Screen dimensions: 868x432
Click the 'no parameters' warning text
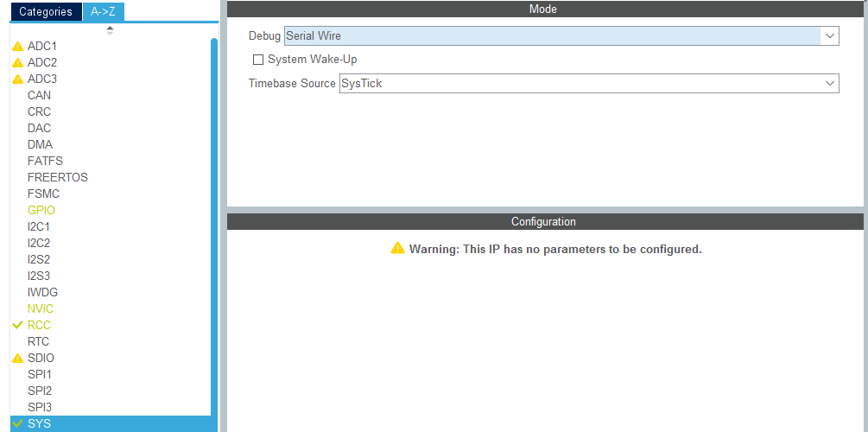[555, 249]
